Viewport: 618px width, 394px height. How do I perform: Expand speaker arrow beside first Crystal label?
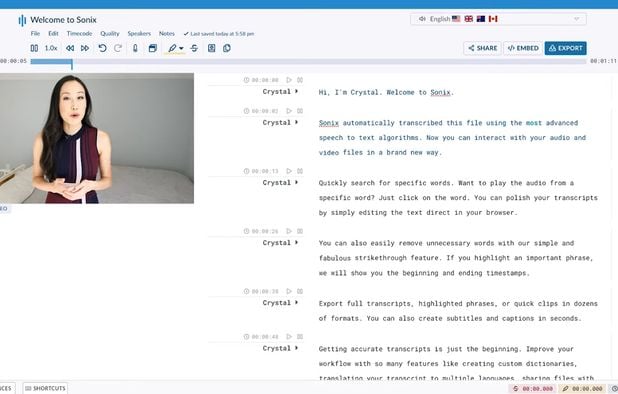[x=296, y=91]
